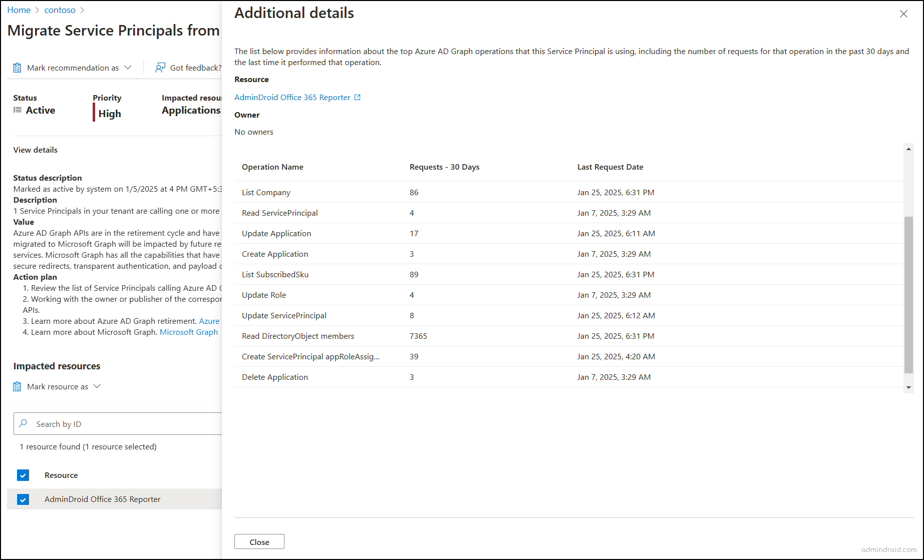924x560 pixels.
Task: Open the AdminDroid Office 365 Reporter resource link
Action: pos(292,97)
